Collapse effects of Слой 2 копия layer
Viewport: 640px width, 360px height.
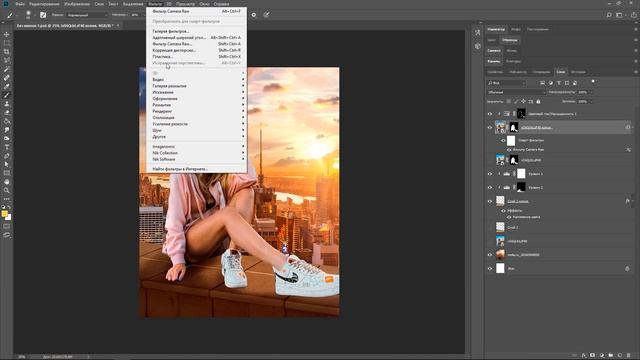coord(632,201)
